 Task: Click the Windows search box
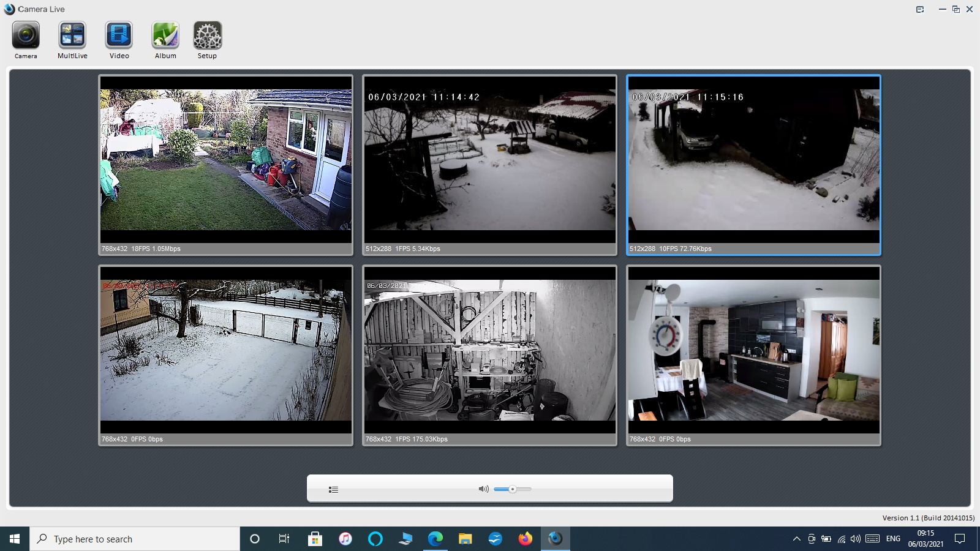(135, 539)
